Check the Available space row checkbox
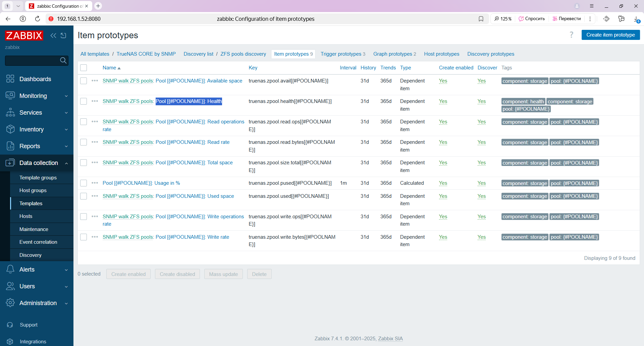Screen dimensions: 644x346 pyautogui.click(x=84, y=81)
